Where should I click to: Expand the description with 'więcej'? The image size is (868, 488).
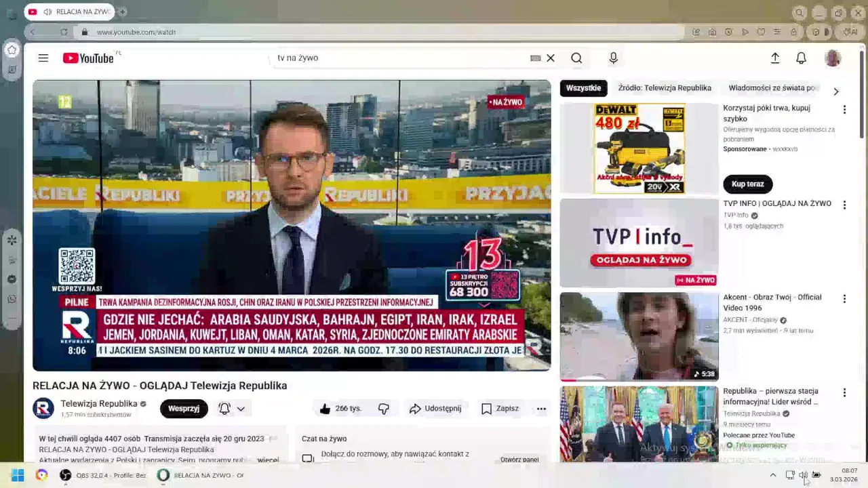coord(268,460)
